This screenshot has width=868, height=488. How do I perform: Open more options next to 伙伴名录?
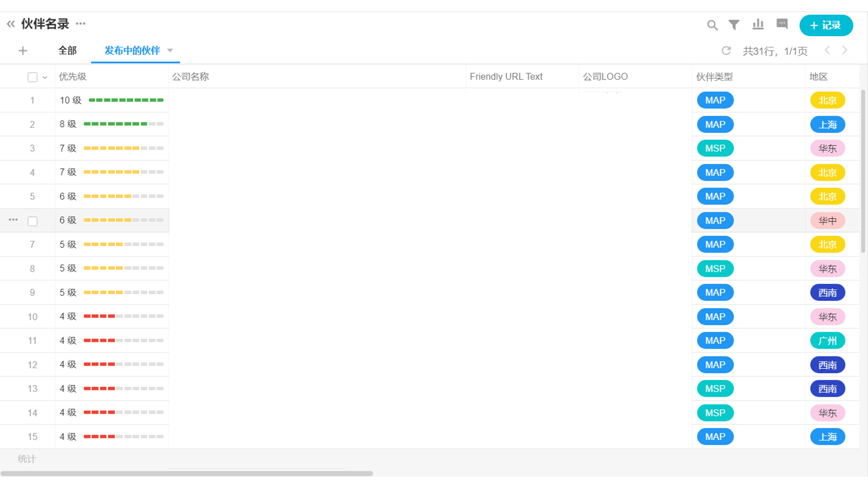coord(80,23)
